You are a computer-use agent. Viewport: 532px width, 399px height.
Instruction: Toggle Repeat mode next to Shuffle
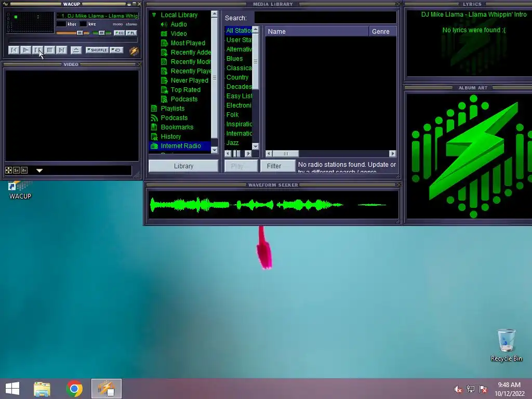pyautogui.click(x=117, y=50)
